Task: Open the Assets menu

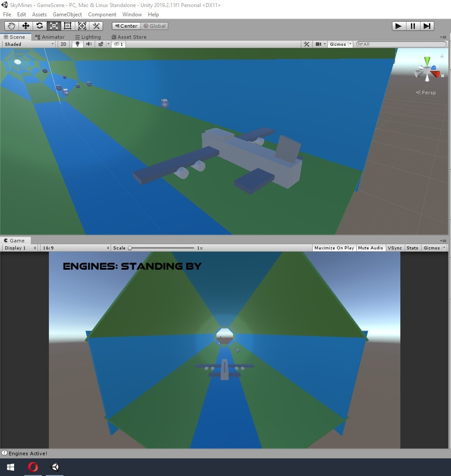Action: (x=40, y=14)
